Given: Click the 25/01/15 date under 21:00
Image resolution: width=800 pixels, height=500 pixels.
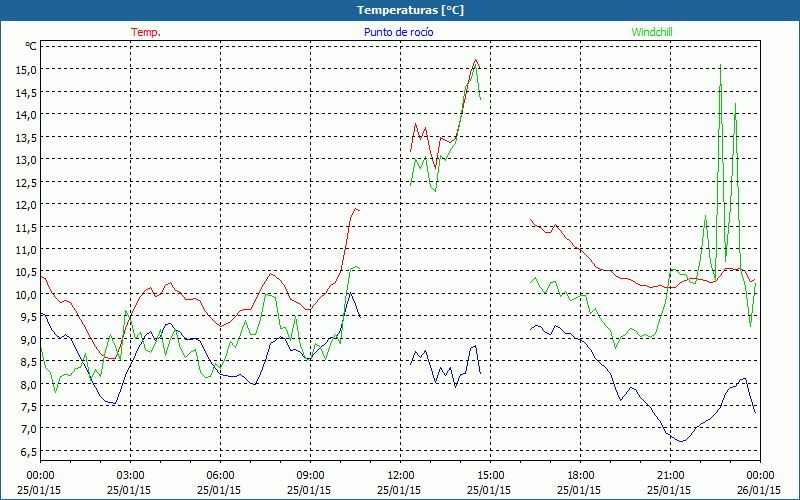Looking at the screenshot, I should click(x=669, y=490).
